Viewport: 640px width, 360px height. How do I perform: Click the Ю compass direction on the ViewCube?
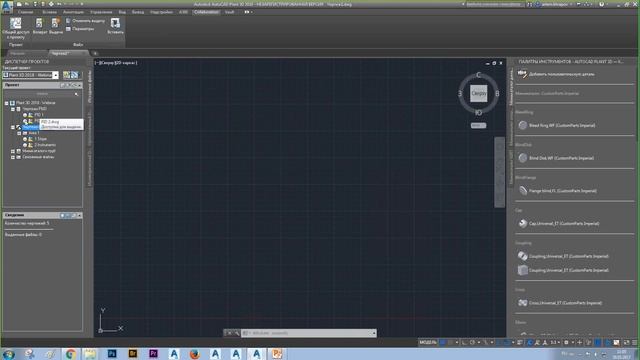[478, 112]
